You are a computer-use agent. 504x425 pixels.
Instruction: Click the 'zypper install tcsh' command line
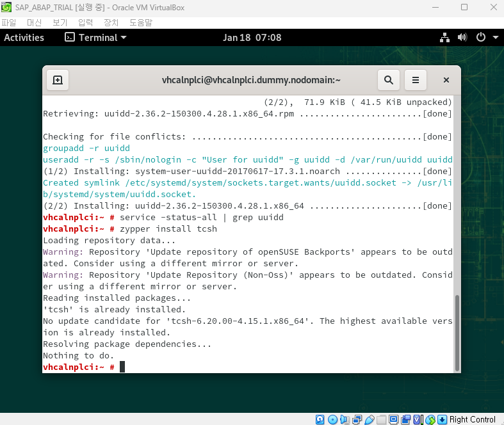130,229
